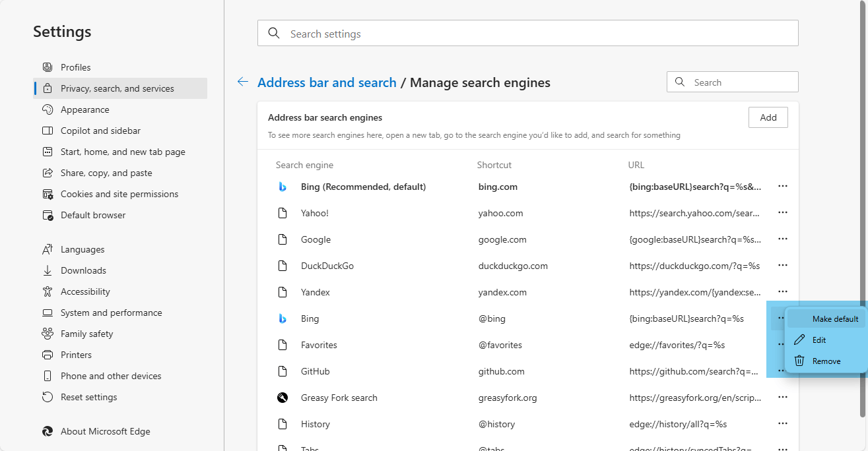The image size is (868, 451).
Task: Choose Remove from the context menu
Action: click(826, 361)
